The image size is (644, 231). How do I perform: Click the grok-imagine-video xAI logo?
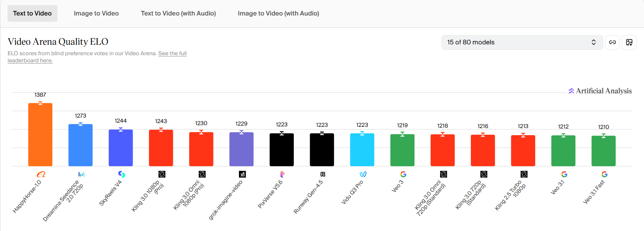(x=242, y=174)
